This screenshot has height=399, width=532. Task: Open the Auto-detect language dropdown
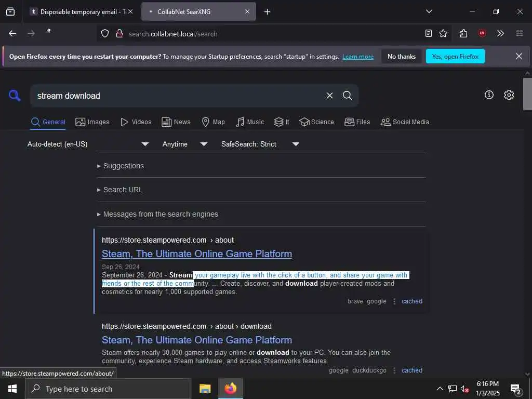88,144
